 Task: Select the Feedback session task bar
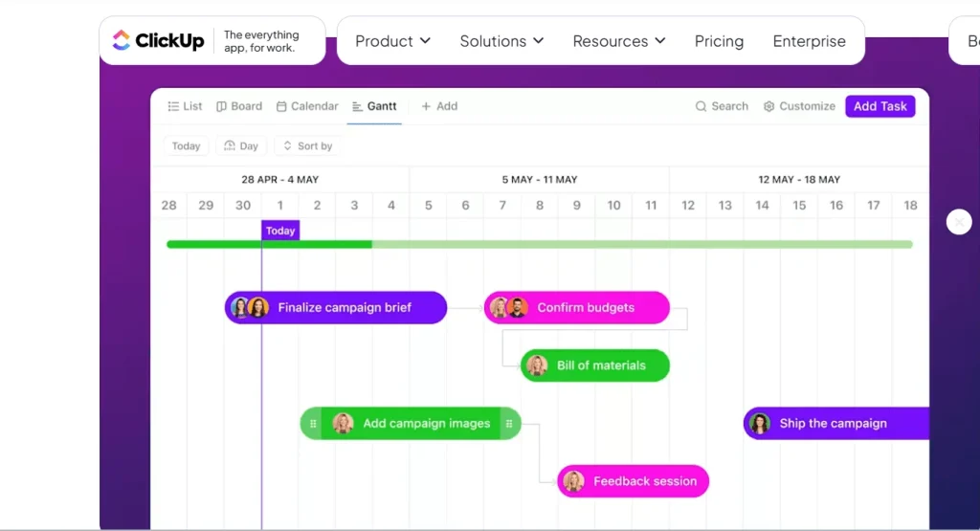pyautogui.click(x=634, y=481)
